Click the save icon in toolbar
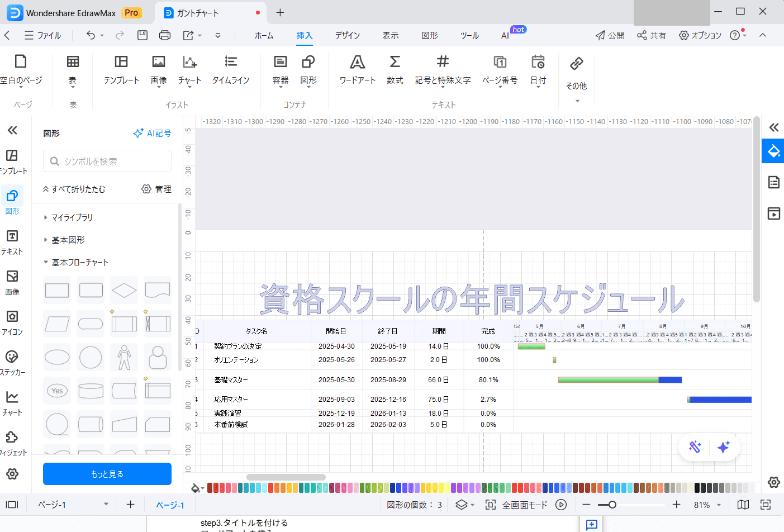The width and height of the screenshot is (784, 532). tap(142, 35)
